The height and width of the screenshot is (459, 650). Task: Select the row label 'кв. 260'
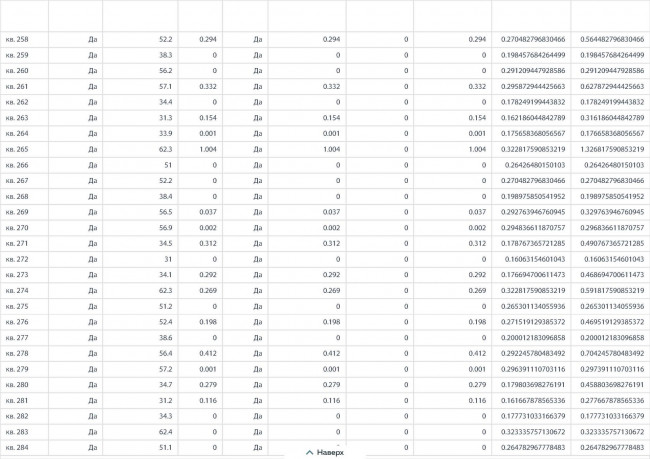(17, 71)
